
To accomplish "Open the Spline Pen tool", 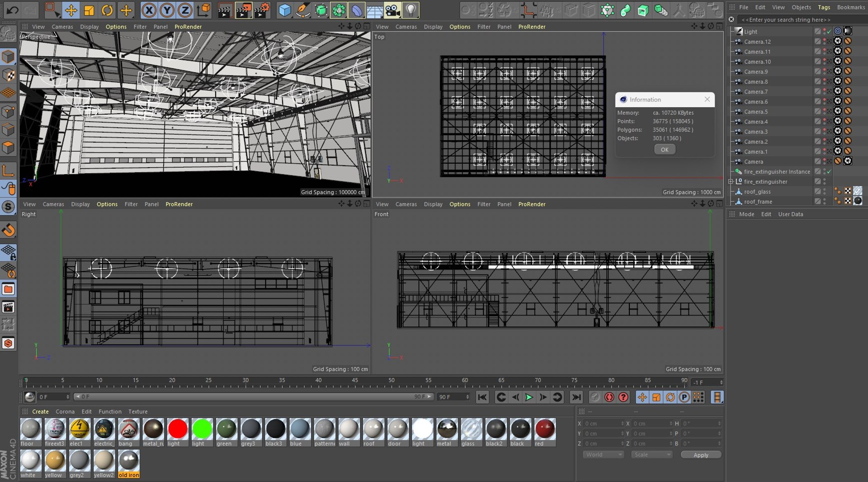I will pyautogui.click(x=302, y=10).
